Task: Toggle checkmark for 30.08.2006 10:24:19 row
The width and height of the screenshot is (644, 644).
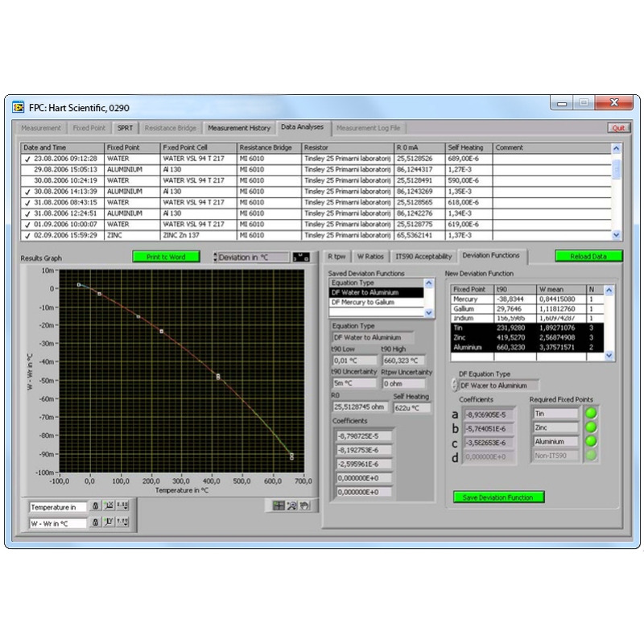Action: point(27,180)
